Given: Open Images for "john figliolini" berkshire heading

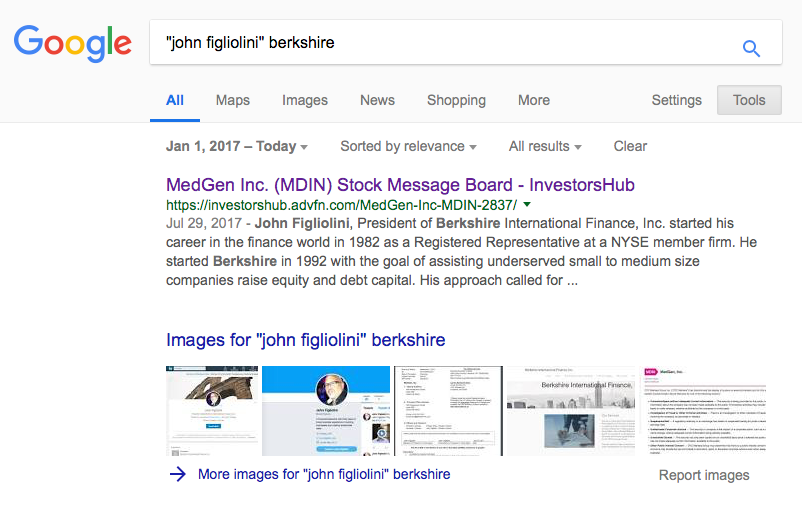Looking at the screenshot, I should [306, 340].
